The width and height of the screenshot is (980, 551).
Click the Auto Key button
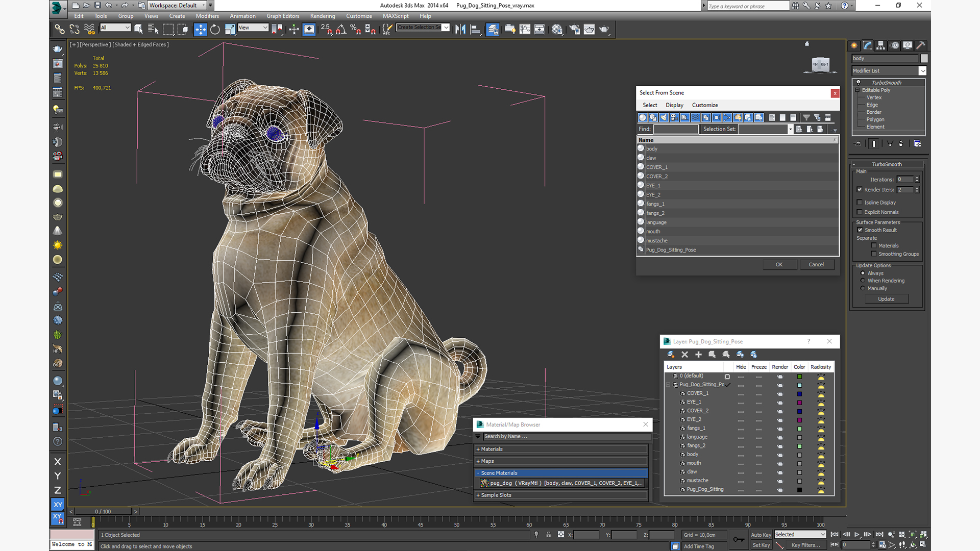point(761,535)
